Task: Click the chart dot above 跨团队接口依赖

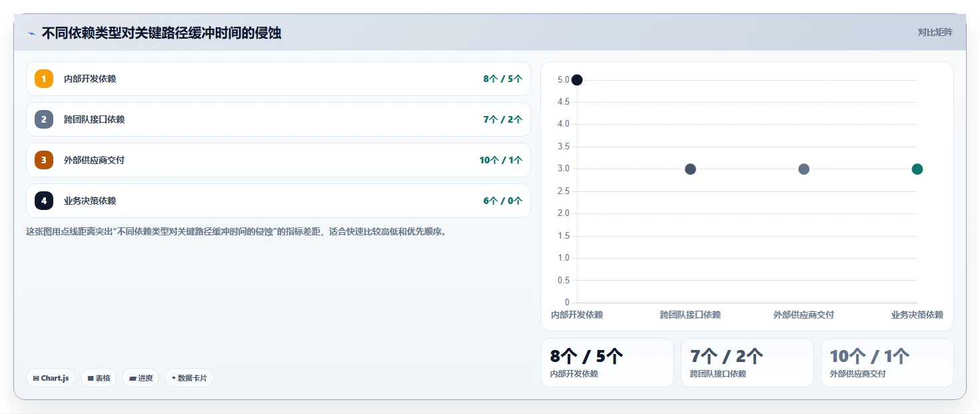Action: (x=690, y=169)
